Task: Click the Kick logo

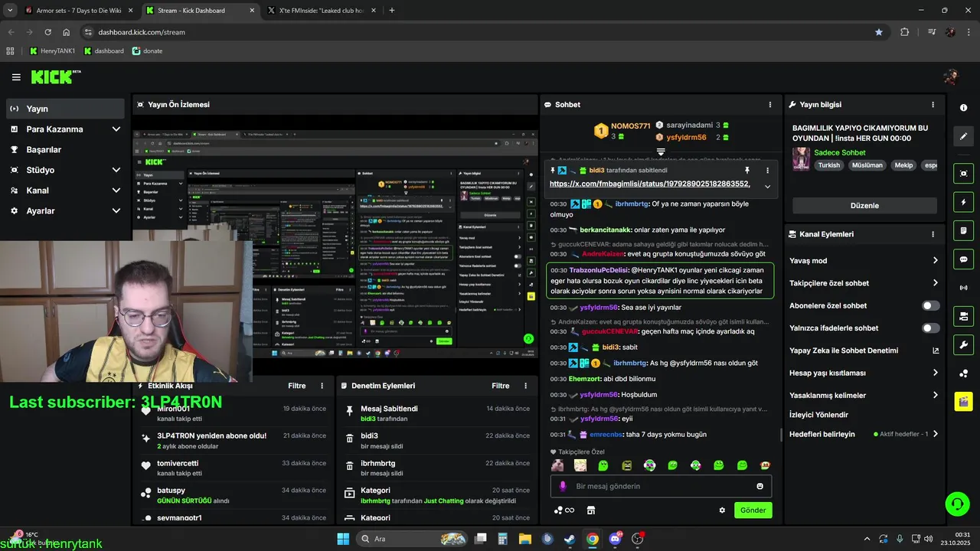Action: [55, 77]
